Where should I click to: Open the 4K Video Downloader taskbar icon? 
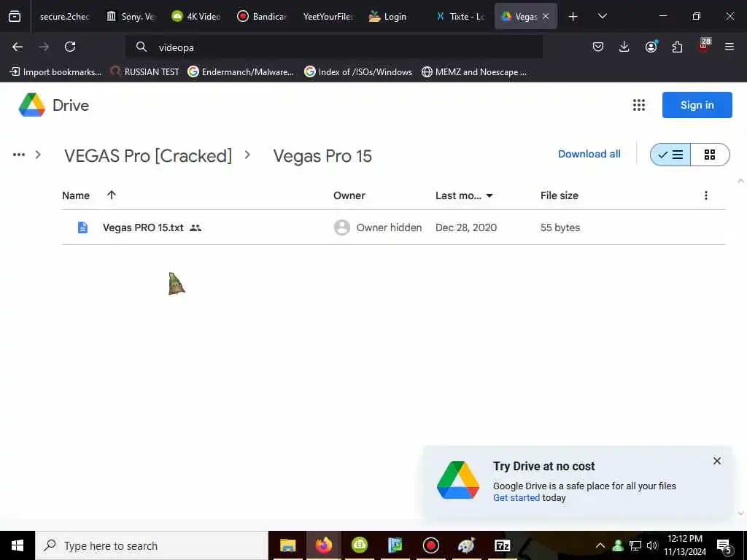click(x=359, y=545)
